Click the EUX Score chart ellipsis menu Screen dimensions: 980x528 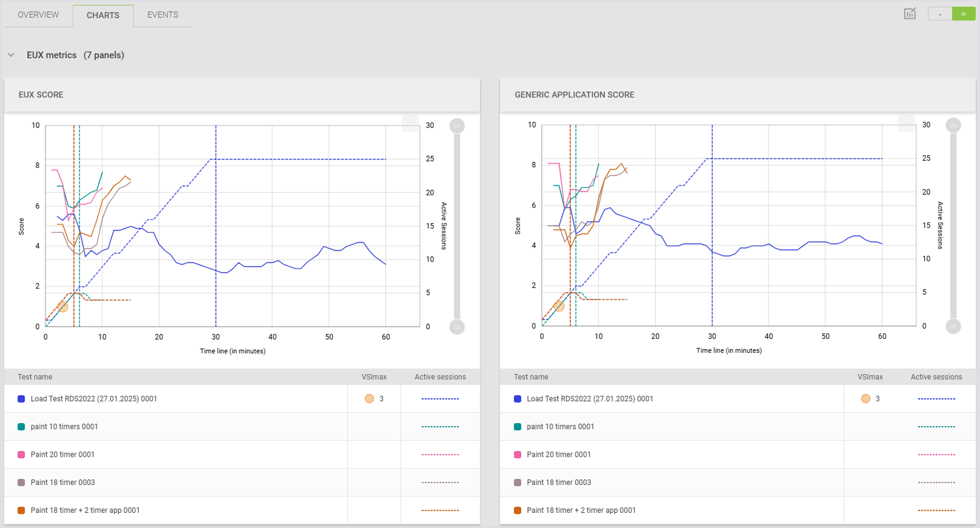[410, 122]
